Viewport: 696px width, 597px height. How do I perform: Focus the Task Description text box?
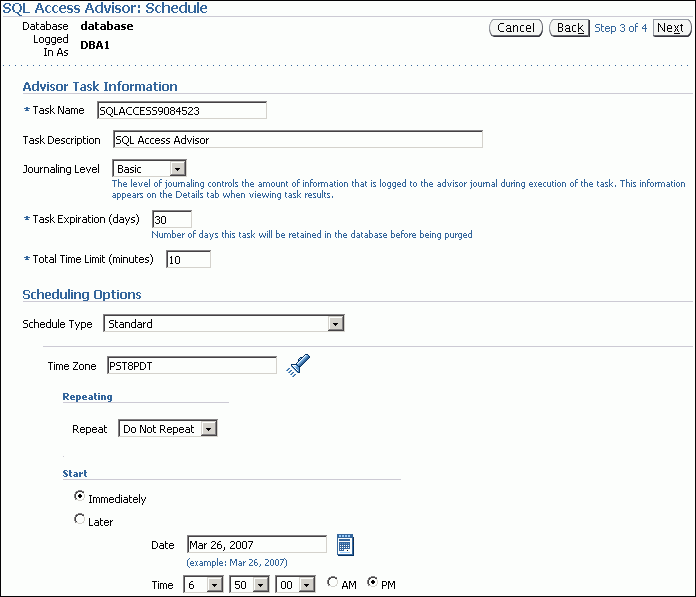click(x=297, y=140)
